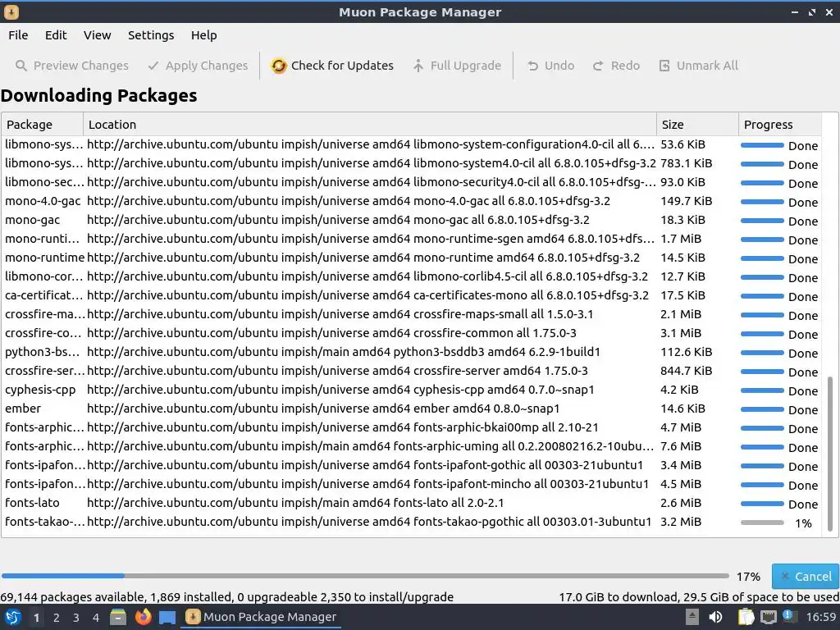The width and height of the screenshot is (840, 630).
Task: Cancel the package download
Action: 806,577
